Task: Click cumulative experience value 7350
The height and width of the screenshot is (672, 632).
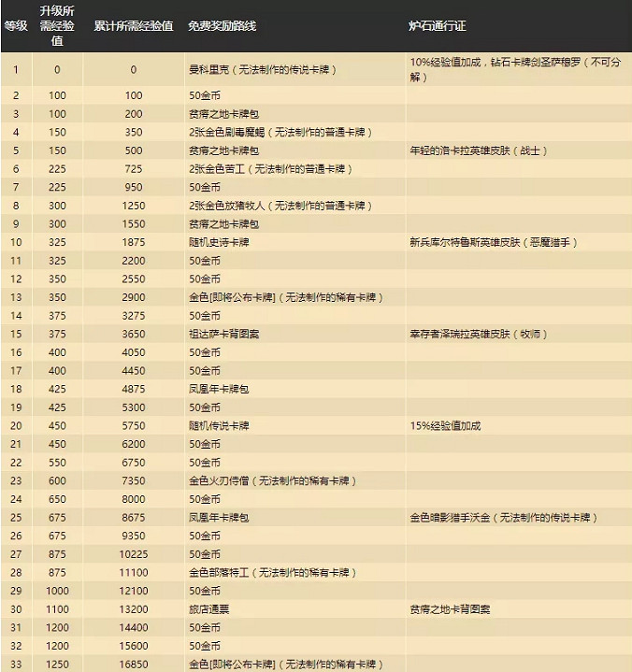Action: pos(134,480)
